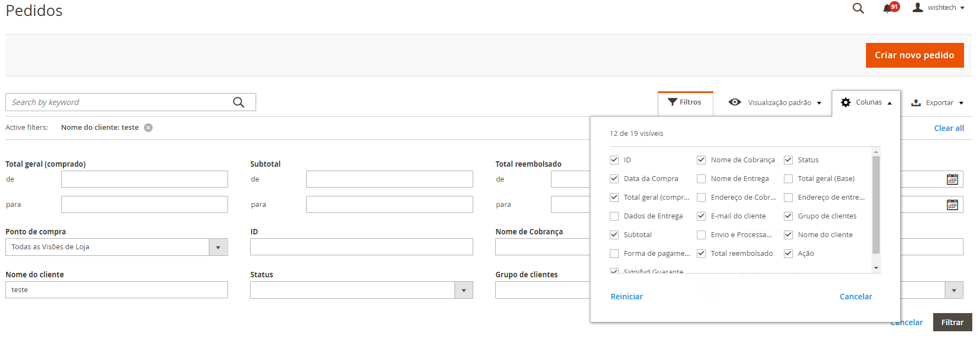Toggle Ação column checkbox

pos(788,254)
